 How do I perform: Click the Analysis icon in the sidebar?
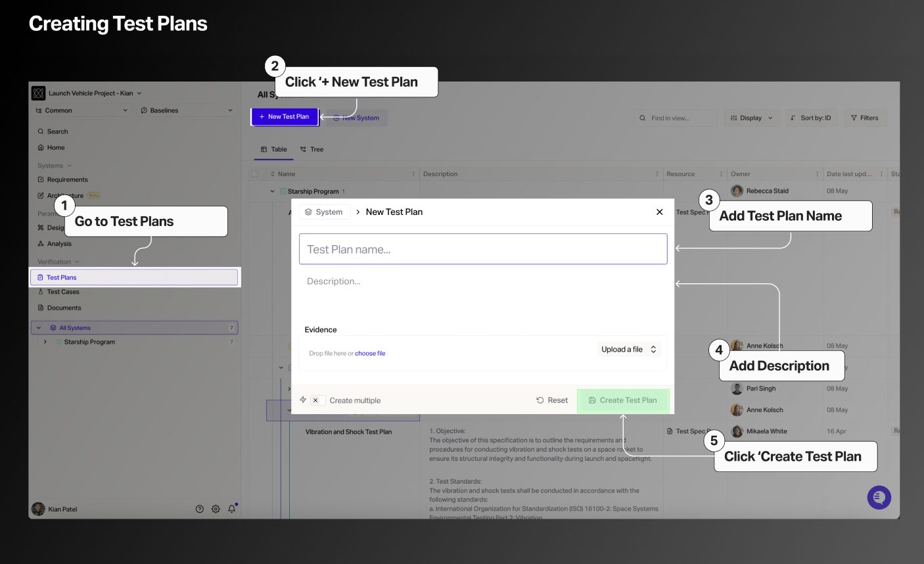tap(41, 244)
